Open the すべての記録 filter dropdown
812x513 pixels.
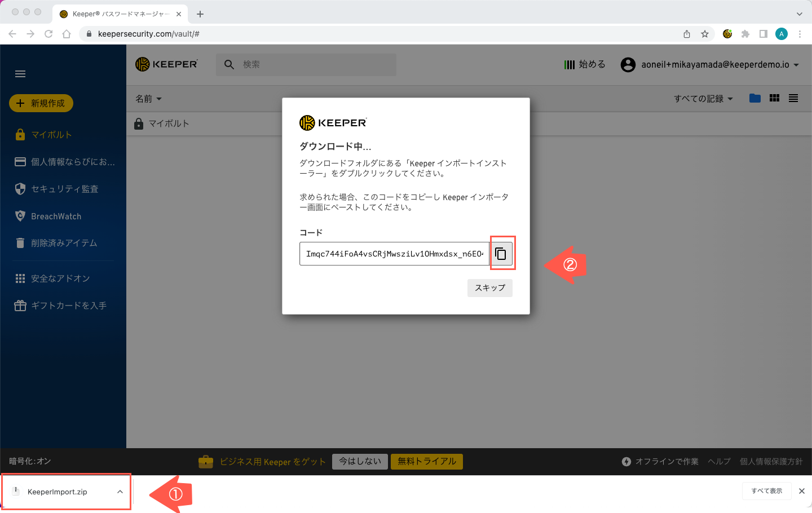tap(703, 99)
